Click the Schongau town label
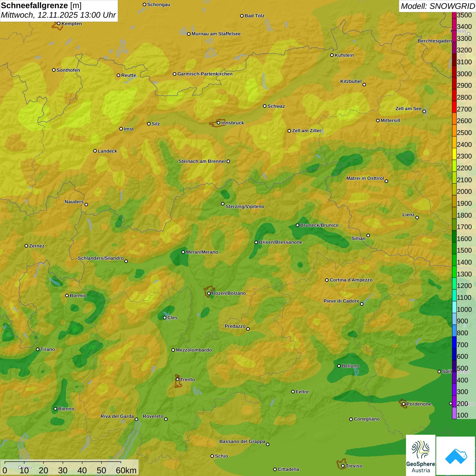 (159, 4)
